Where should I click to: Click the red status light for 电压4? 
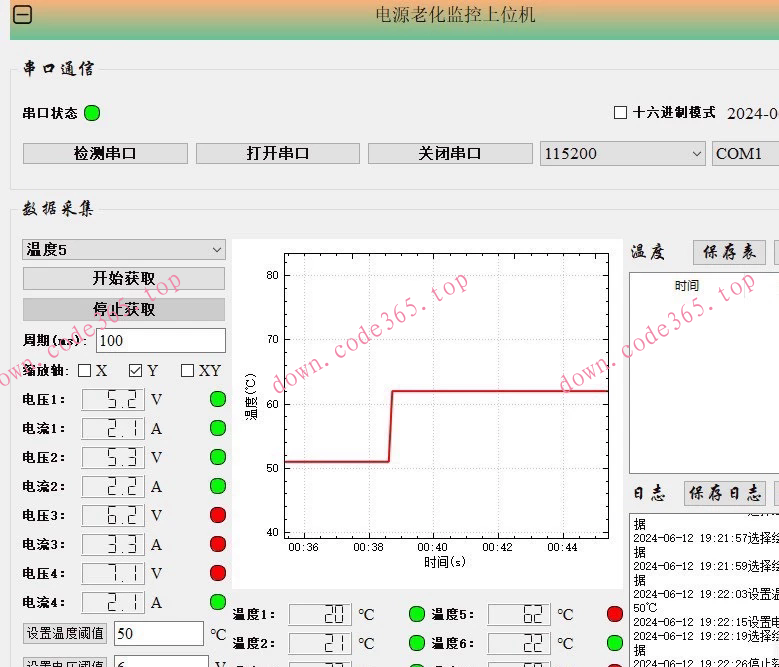[x=218, y=573]
